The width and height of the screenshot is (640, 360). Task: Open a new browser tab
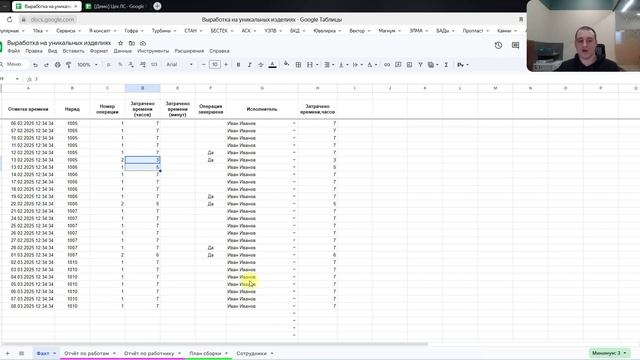pos(157,6)
